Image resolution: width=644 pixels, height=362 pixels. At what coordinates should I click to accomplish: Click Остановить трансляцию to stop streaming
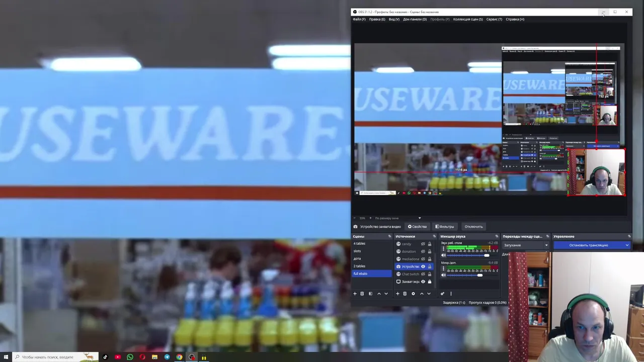pyautogui.click(x=589, y=245)
